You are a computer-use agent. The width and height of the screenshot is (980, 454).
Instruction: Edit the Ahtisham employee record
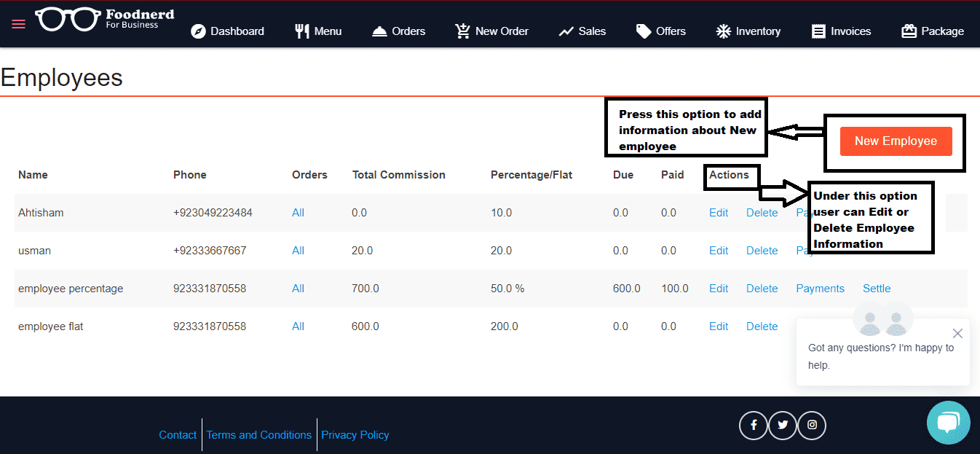pos(719,213)
